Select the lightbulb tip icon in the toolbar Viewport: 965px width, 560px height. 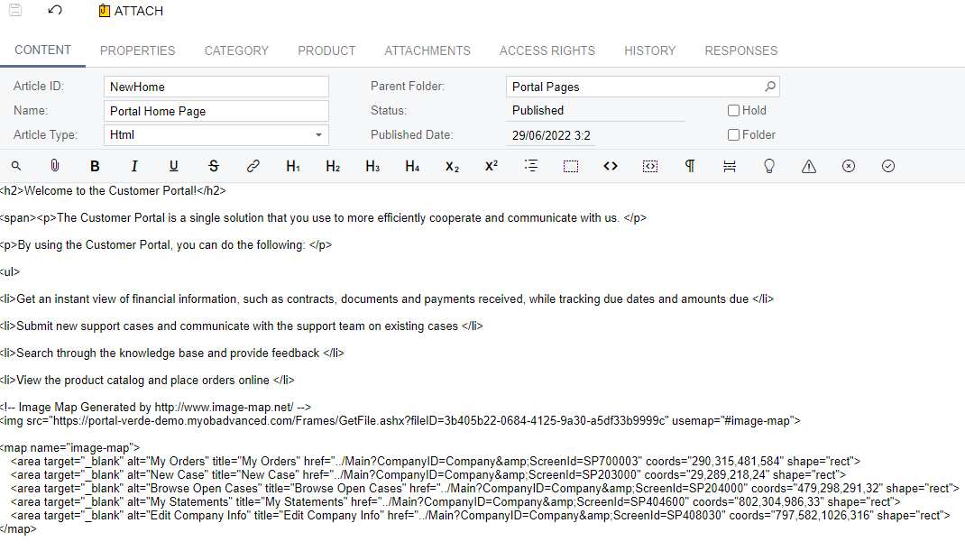pyautogui.click(x=769, y=165)
